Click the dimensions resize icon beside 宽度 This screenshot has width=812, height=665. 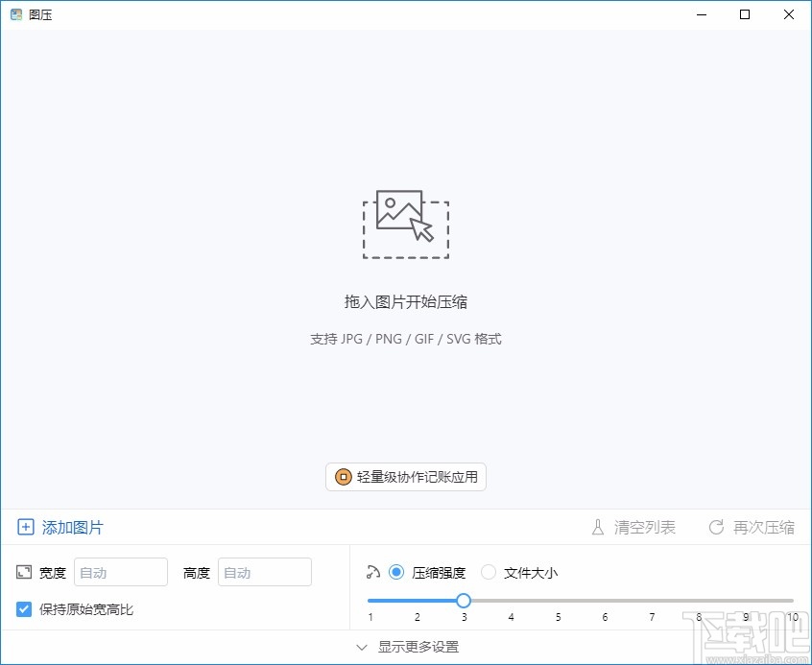click(23, 572)
